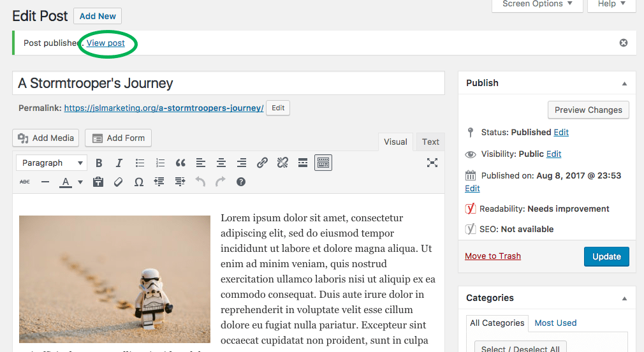
Task: Insert a bulleted list
Action: tap(140, 163)
